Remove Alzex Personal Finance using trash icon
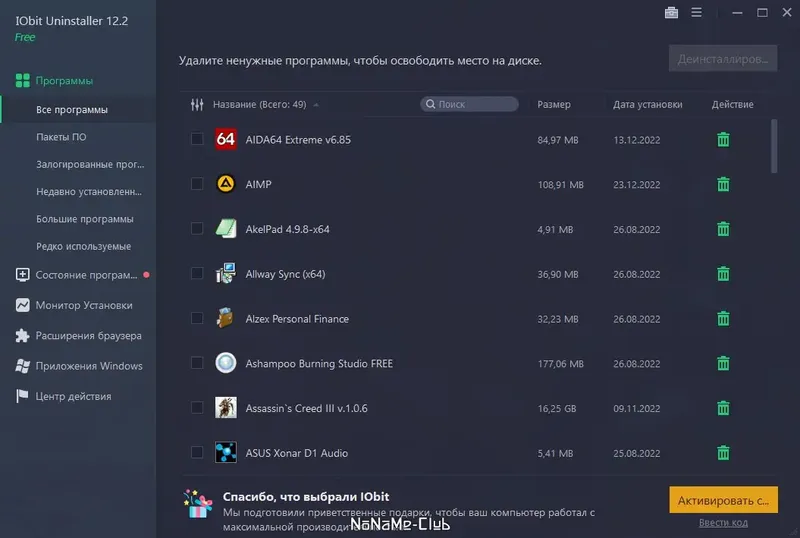The image size is (800, 538). 723,319
